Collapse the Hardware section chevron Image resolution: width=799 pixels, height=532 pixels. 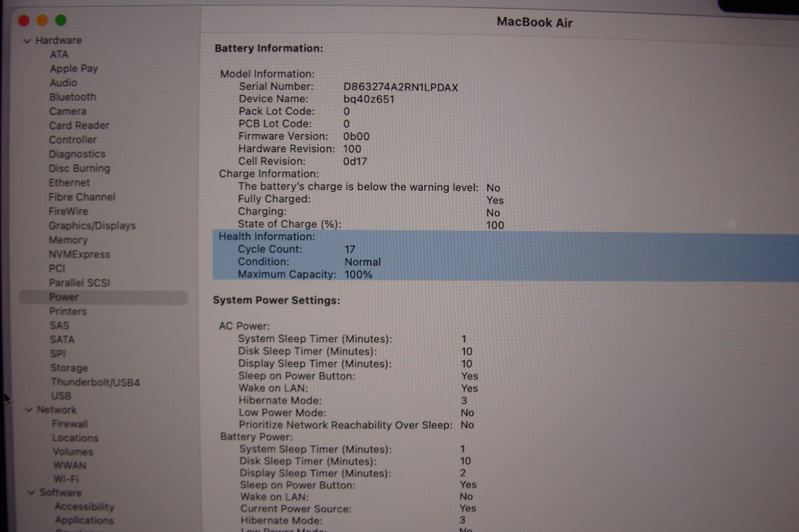click(27, 41)
